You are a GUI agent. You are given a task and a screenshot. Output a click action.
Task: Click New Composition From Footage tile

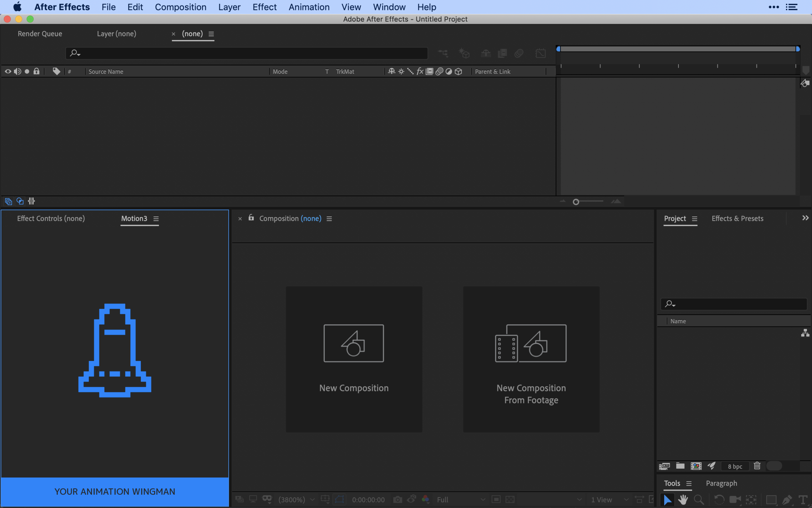(x=531, y=359)
